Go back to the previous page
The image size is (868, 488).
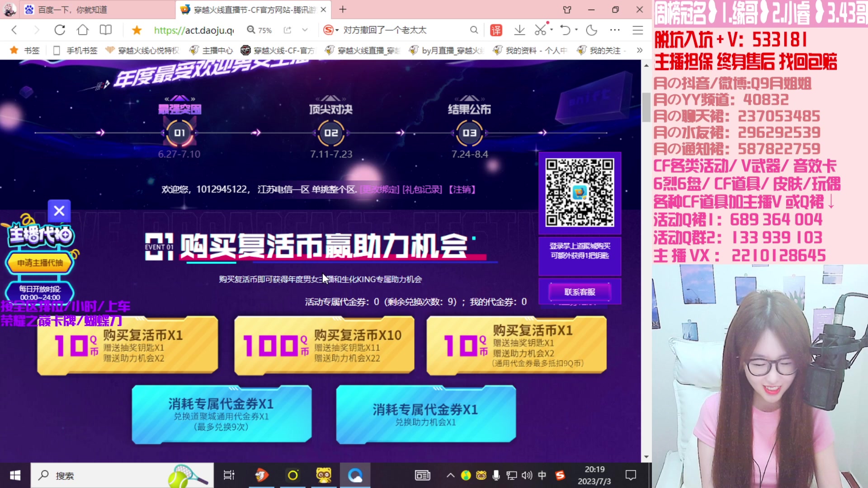coord(14,30)
